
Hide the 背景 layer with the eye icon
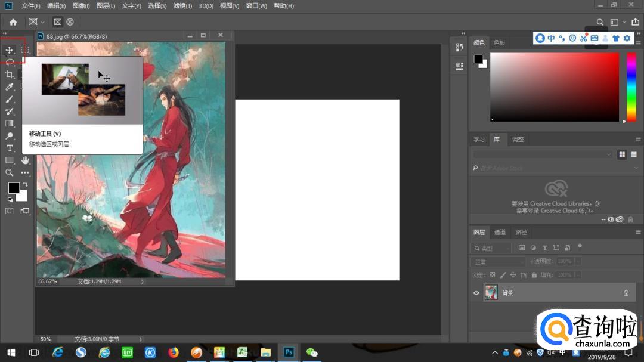tap(476, 293)
